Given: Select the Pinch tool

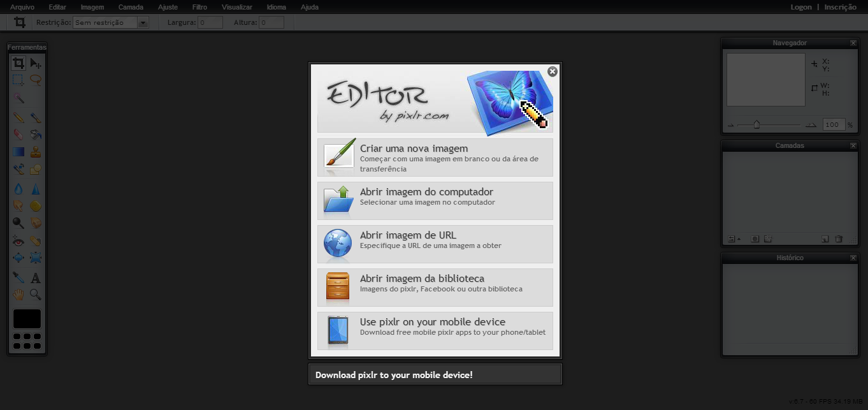Looking at the screenshot, I should (36, 258).
